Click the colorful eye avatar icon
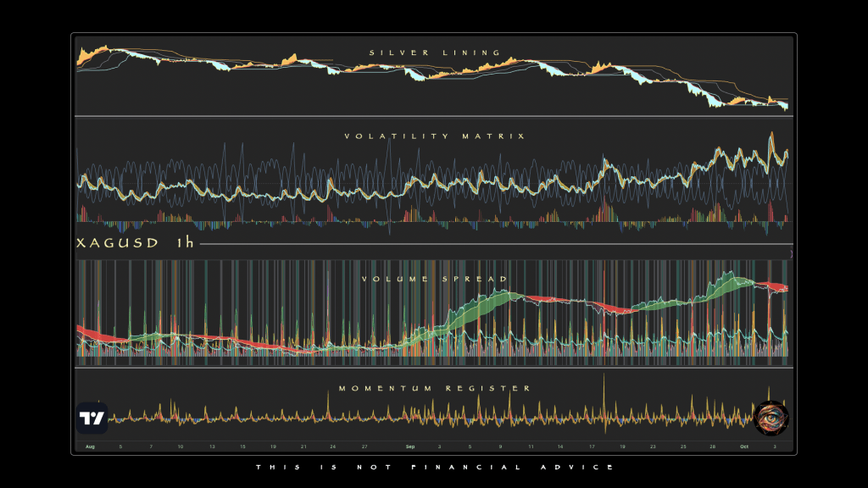 pyautogui.click(x=771, y=418)
